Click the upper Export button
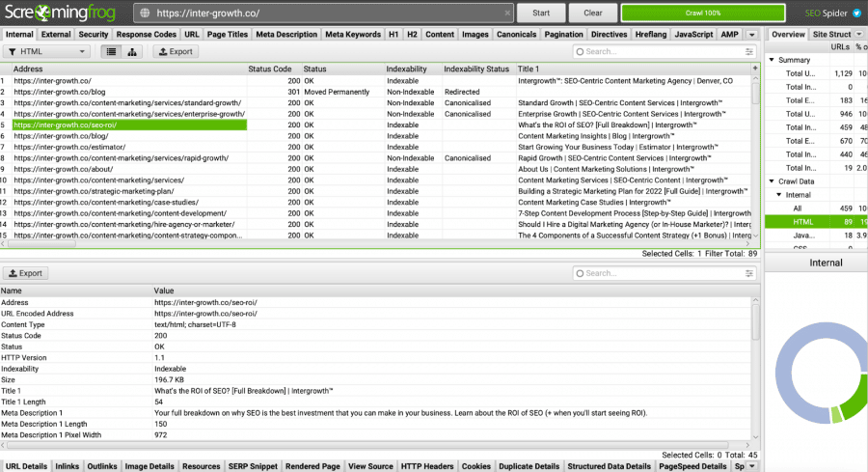Screen dimensions: 868x472 pyautogui.click(x=176, y=51)
